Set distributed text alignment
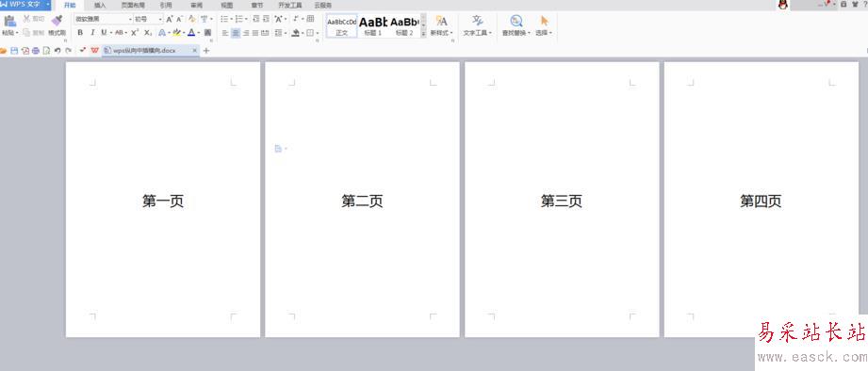The height and width of the screenshot is (371, 868). click(265, 33)
